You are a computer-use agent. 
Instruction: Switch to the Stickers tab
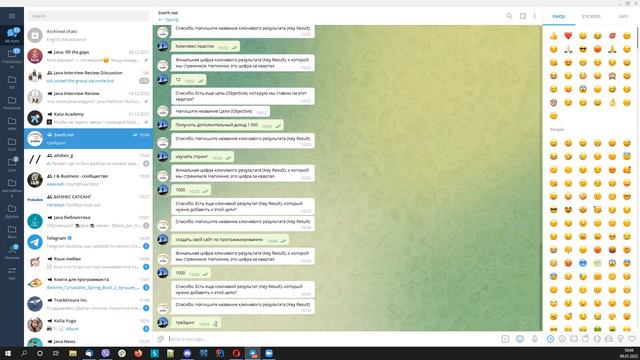(591, 16)
